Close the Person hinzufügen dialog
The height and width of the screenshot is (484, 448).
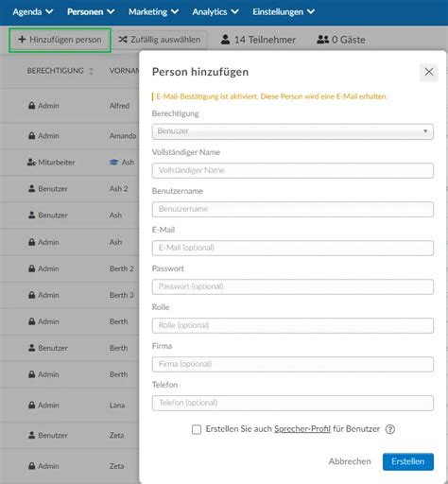(429, 72)
